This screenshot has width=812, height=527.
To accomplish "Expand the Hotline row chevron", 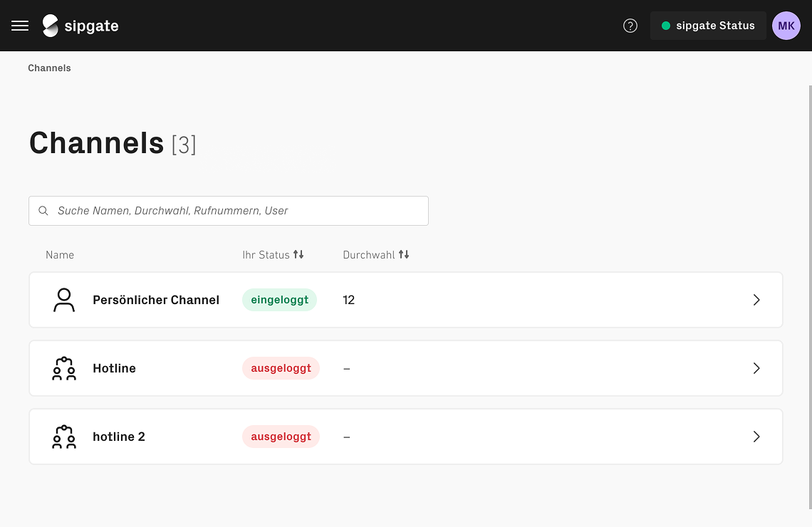I will click(x=756, y=368).
